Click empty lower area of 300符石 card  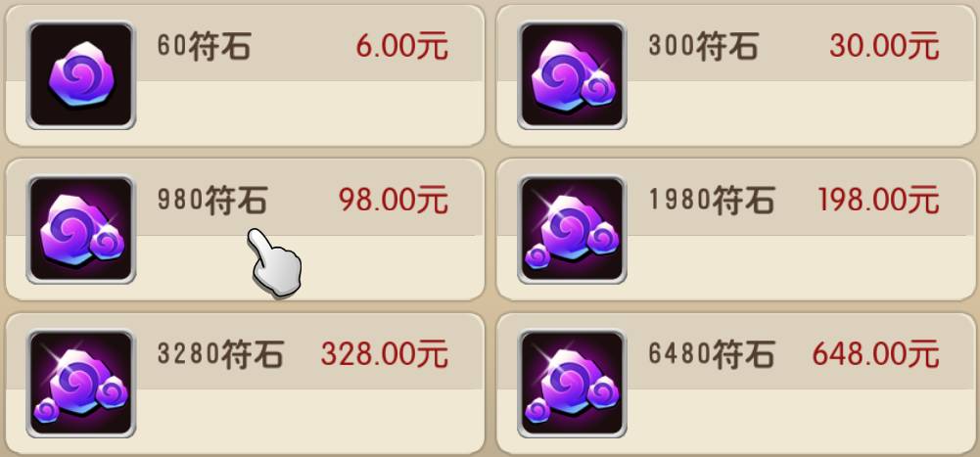point(800,113)
